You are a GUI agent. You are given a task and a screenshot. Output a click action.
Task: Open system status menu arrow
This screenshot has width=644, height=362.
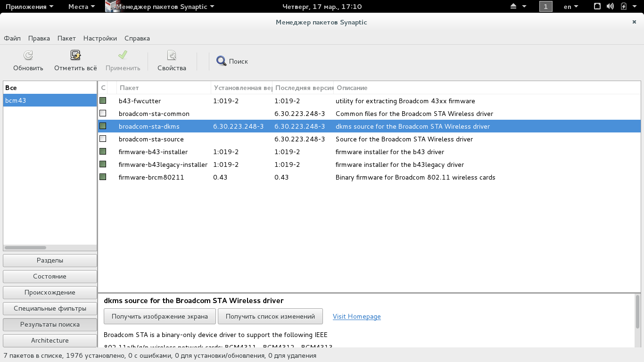tap(635, 7)
